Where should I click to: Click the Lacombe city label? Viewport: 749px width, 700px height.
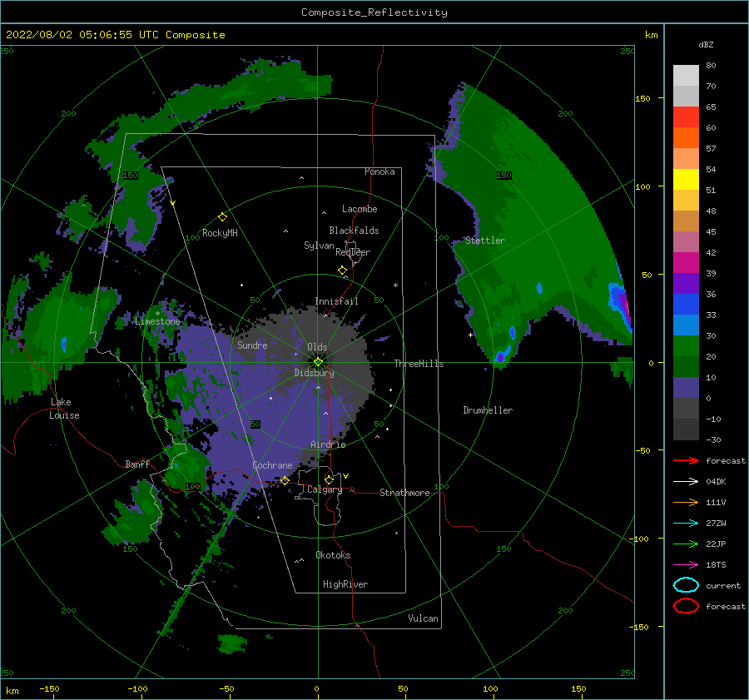pyautogui.click(x=360, y=209)
